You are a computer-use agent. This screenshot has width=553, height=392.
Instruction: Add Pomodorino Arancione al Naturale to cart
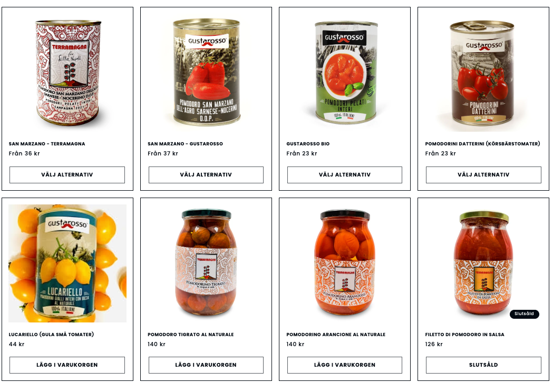pos(345,365)
